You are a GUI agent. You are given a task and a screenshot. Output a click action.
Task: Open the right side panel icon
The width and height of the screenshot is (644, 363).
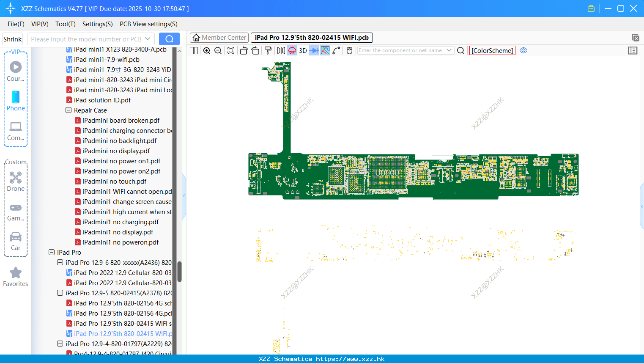[633, 51]
